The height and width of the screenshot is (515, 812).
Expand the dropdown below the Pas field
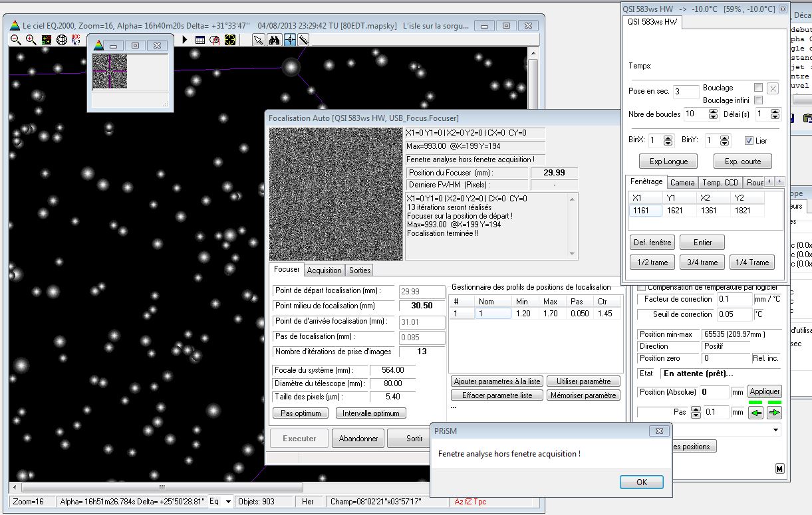[x=776, y=431]
